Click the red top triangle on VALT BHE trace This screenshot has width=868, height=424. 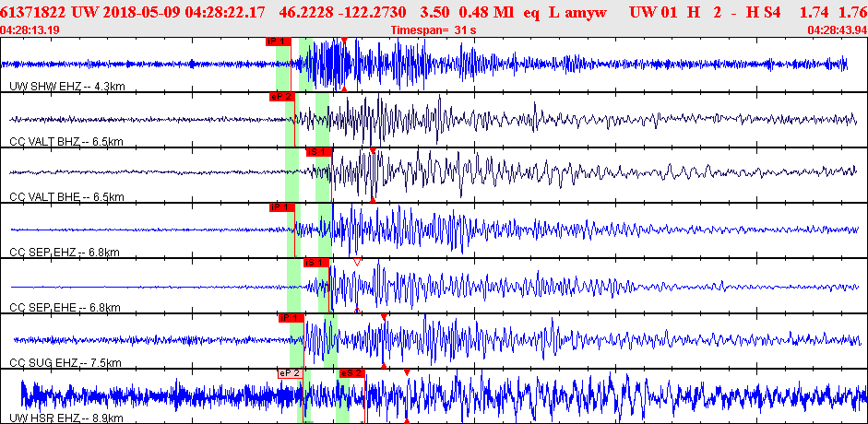373,150
